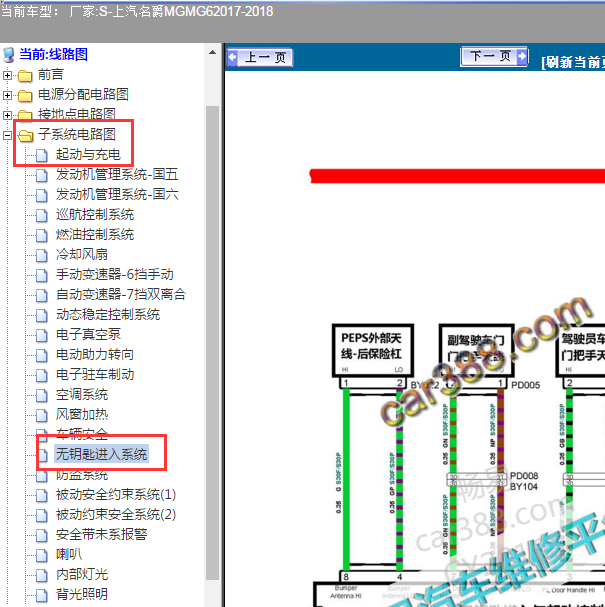The image size is (605, 607).
Task: Select 电子真空泵 tree entry
Action: pyautogui.click(x=88, y=334)
